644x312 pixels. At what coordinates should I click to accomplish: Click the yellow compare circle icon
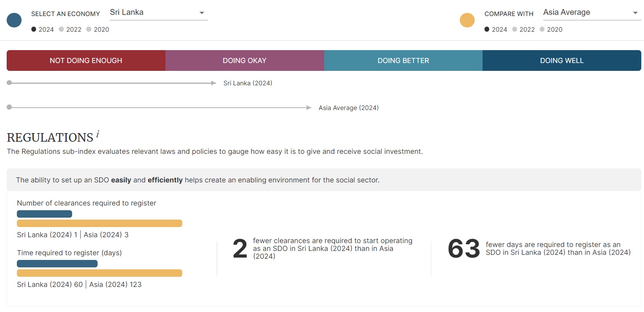[x=467, y=20]
